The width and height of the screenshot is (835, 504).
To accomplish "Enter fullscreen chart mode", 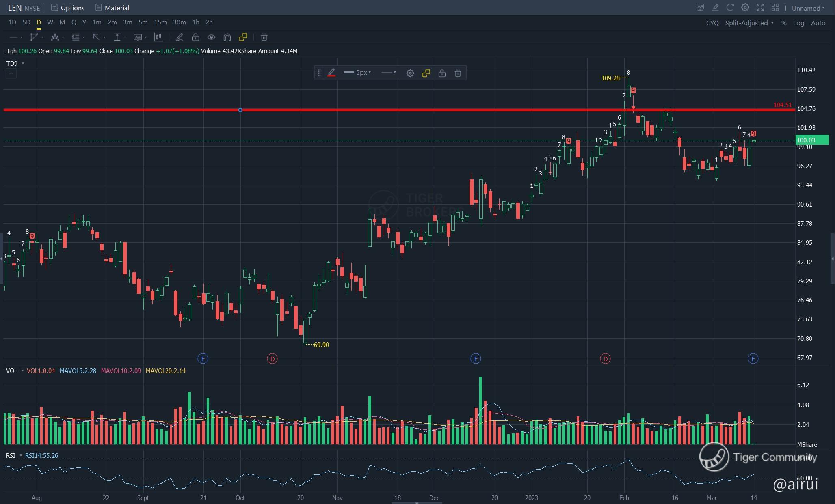I will (x=760, y=7).
